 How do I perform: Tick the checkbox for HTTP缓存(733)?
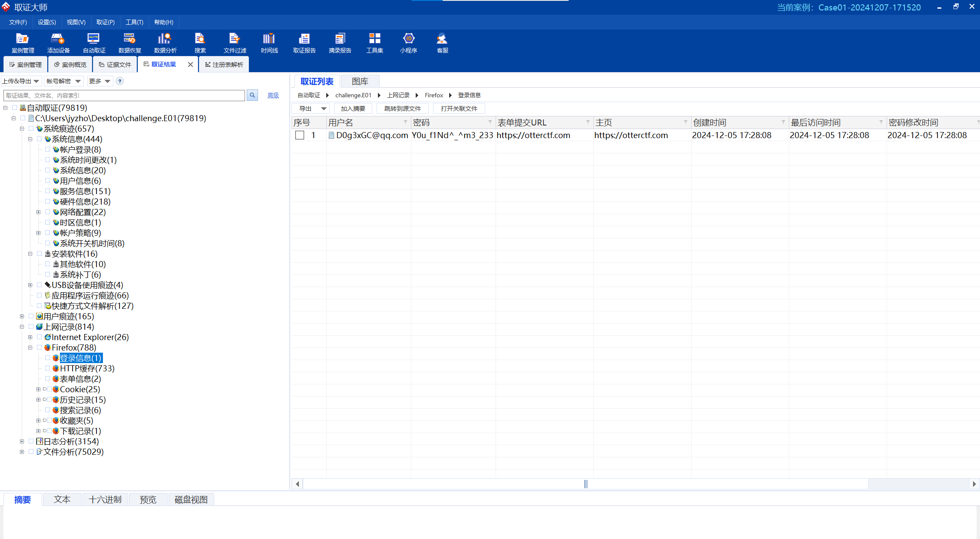[48, 368]
